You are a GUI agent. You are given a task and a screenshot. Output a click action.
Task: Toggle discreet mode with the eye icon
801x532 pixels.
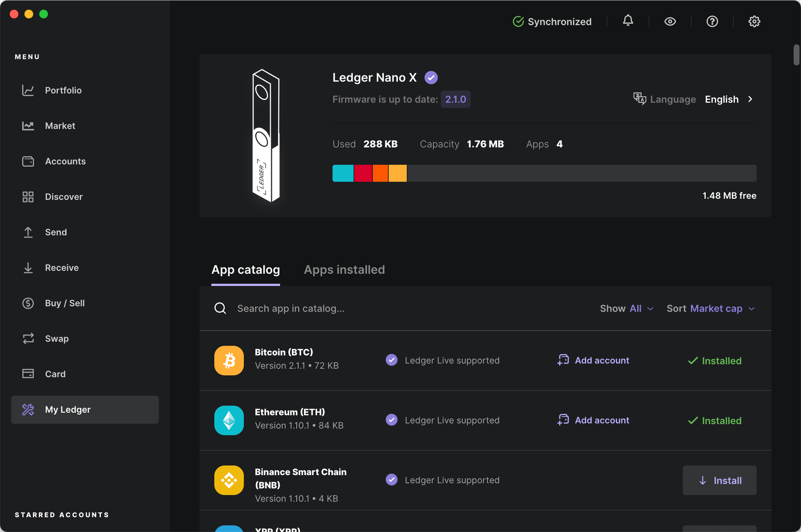click(x=670, y=21)
